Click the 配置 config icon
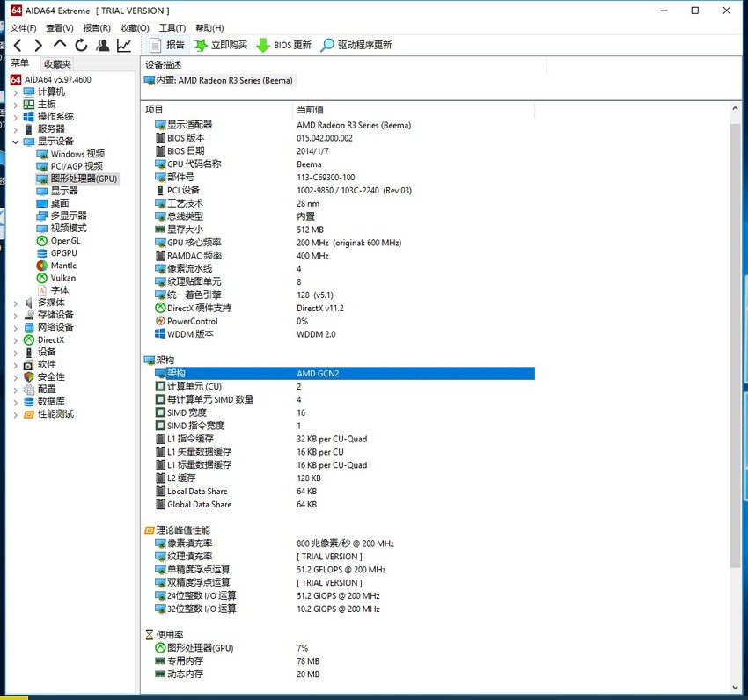The height and width of the screenshot is (700, 748). click(x=29, y=390)
